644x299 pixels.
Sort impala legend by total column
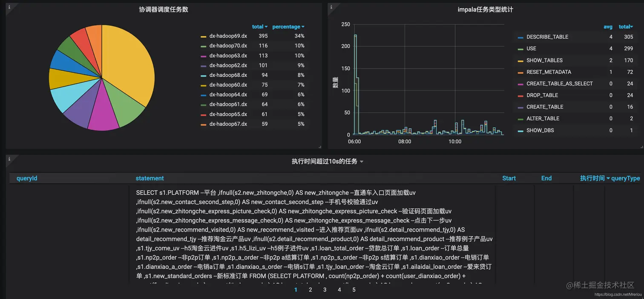point(626,26)
